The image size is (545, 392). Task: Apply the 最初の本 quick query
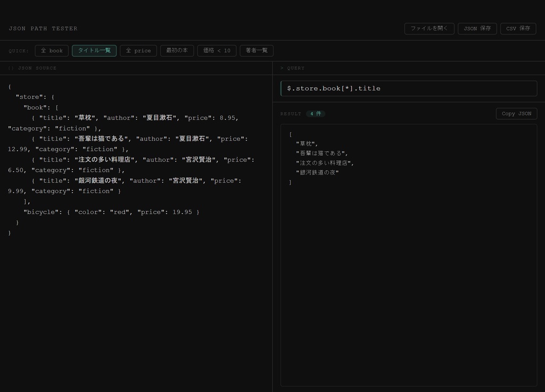point(177,51)
